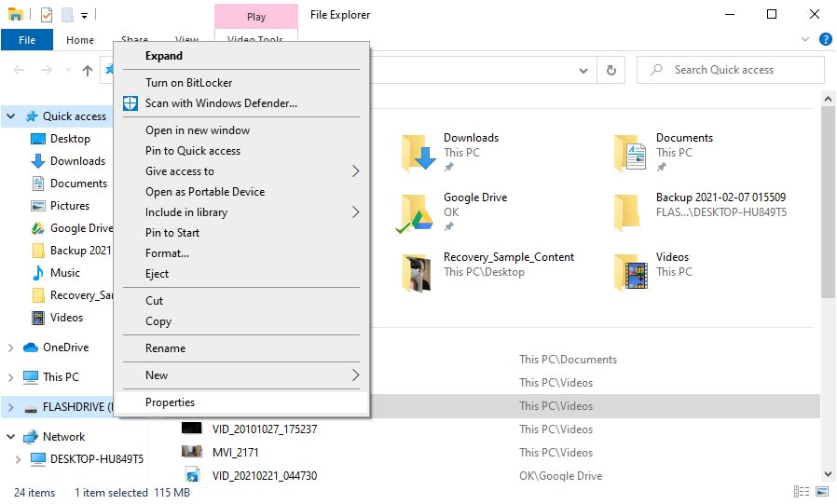
Task: Open Desktop in the navigation pane
Action: coord(70,139)
